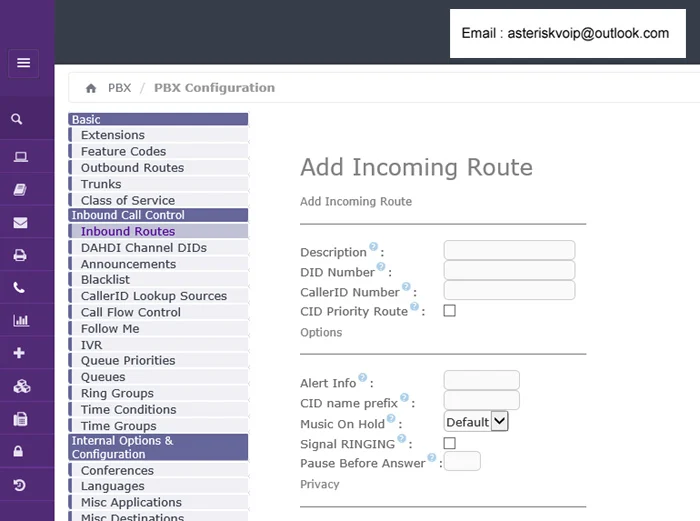Click the PBX Configuration breadcrumb text
Screen dimensions: 700x521
pos(214,88)
